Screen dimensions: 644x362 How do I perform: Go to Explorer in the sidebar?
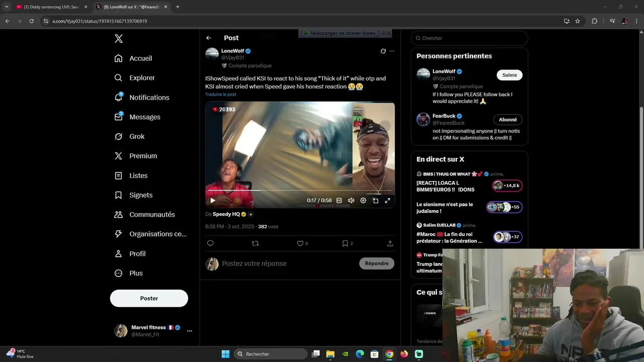coord(134,78)
